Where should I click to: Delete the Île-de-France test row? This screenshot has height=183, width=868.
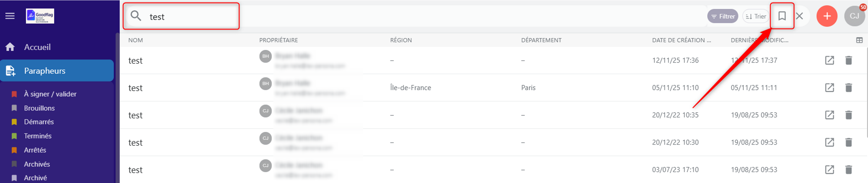point(849,88)
